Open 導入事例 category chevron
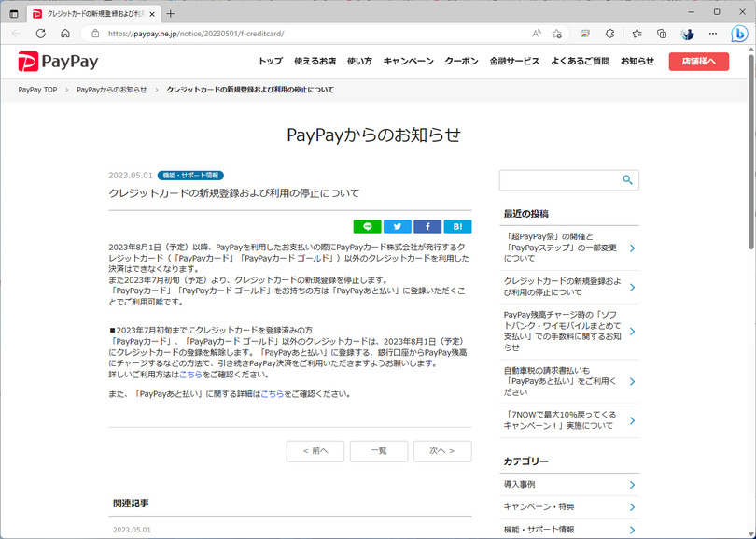This screenshot has height=539, width=756. tap(632, 485)
